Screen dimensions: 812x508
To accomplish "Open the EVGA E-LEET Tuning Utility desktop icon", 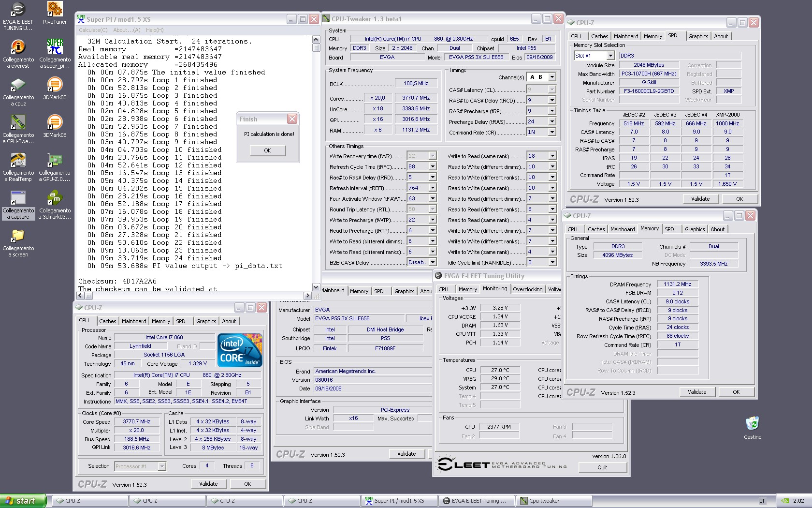I will (x=18, y=16).
